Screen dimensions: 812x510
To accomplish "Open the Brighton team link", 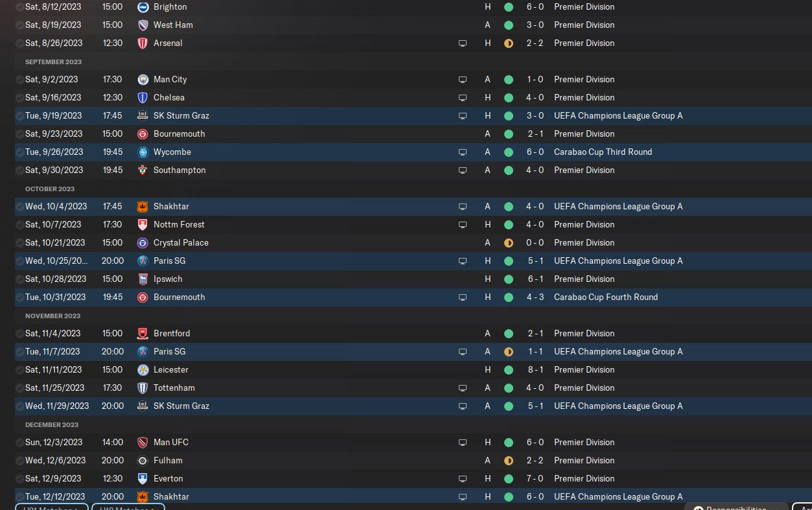I will [170, 7].
